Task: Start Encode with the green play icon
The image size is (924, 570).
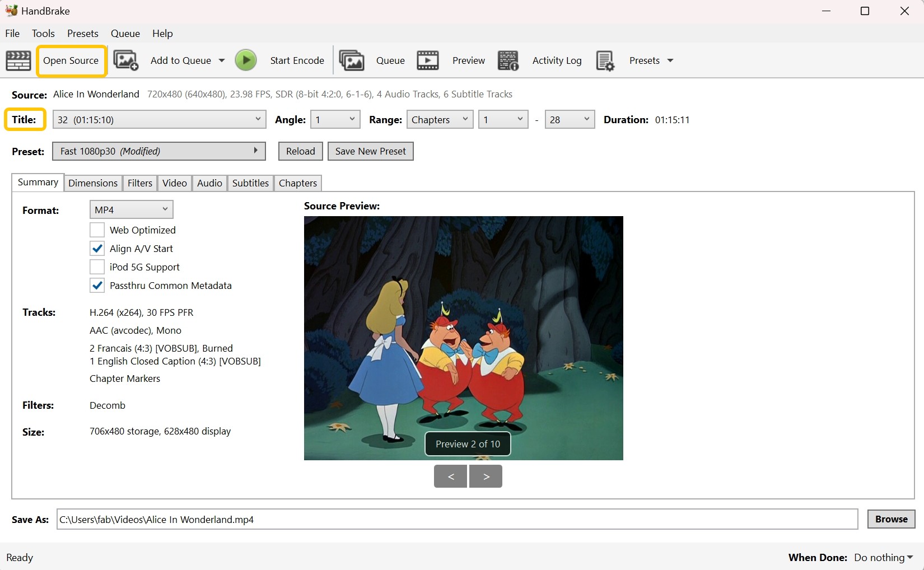Action: 245,60
